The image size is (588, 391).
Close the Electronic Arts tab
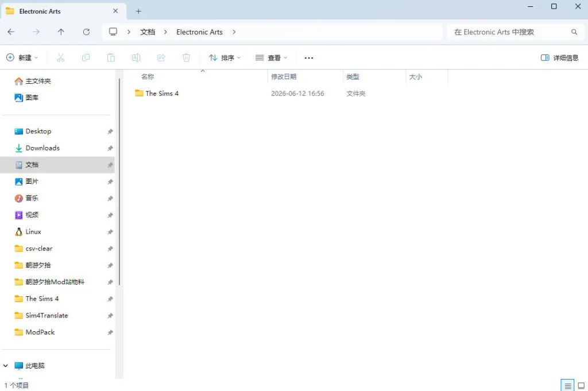(115, 11)
